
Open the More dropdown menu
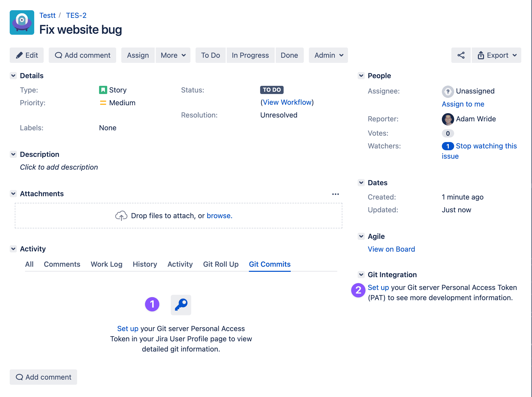[173, 55]
